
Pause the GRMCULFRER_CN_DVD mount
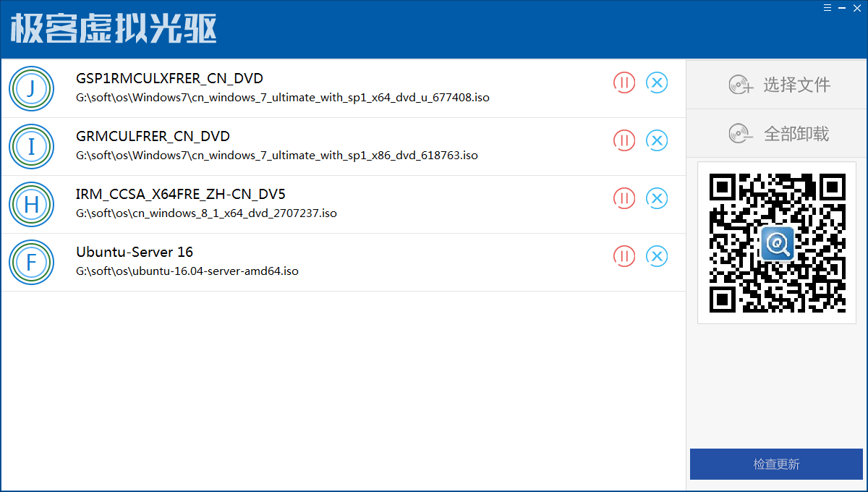(624, 140)
